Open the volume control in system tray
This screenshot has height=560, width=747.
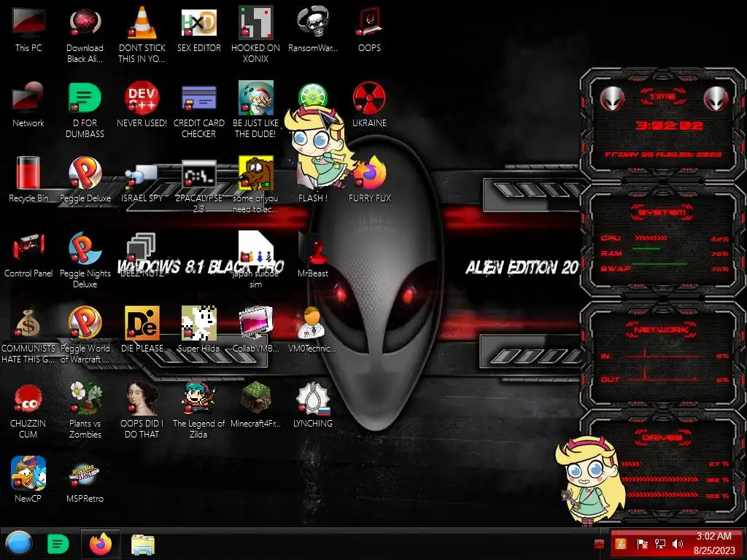click(x=678, y=544)
